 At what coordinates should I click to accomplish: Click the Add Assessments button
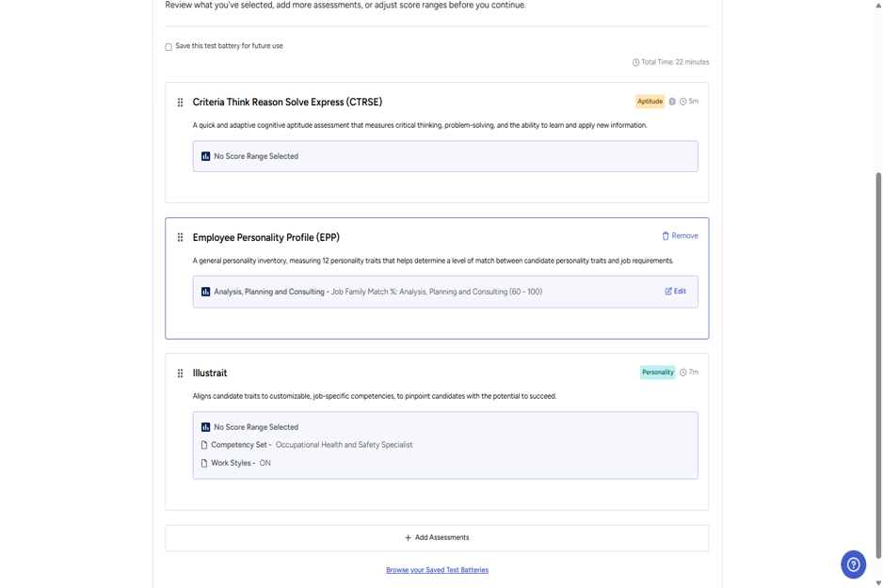pyautogui.click(x=437, y=538)
